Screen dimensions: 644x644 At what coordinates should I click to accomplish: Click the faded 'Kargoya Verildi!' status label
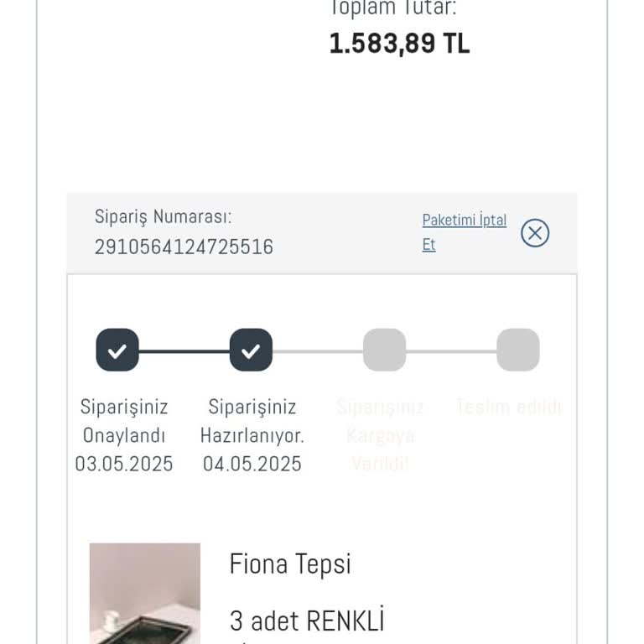pyautogui.click(x=380, y=436)
